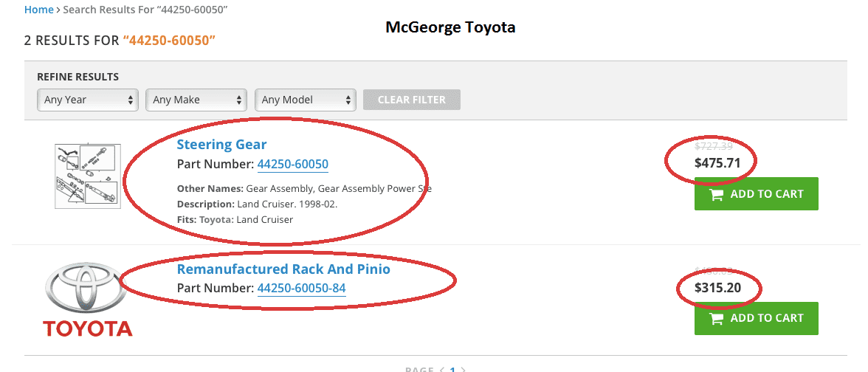Screen dimensions: 868x372
Task: Open part number 44250-60050-84 link
Action: pos(302,289)
